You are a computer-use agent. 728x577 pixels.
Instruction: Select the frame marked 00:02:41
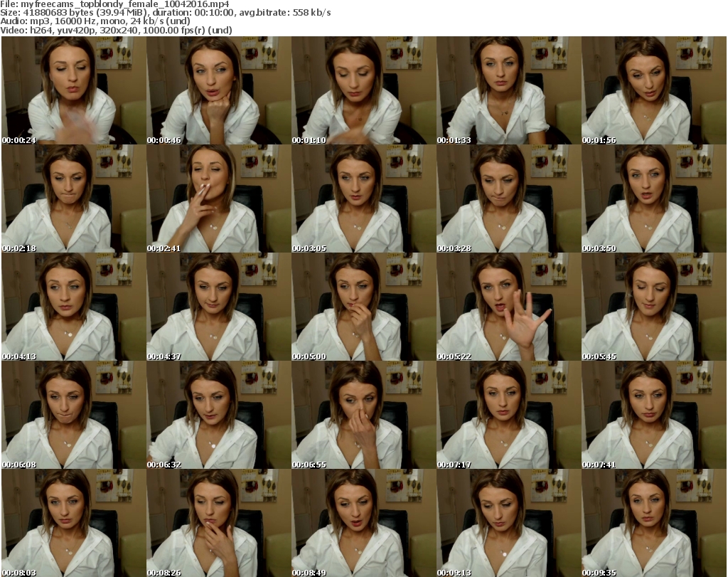pos(218,198)
